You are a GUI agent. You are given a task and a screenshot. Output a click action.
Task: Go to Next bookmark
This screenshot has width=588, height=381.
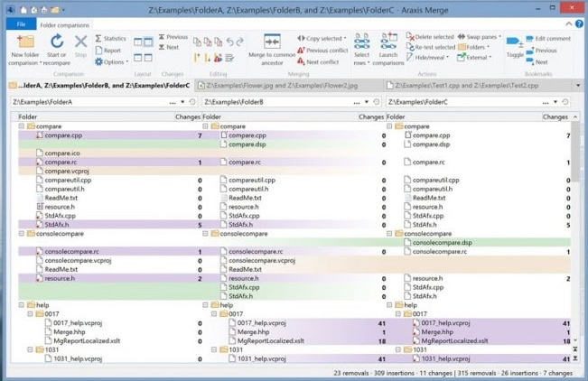(537, 62)
